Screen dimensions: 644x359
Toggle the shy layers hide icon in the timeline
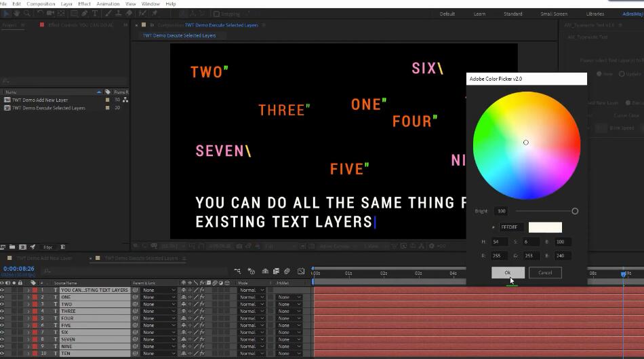pos(265,271)
